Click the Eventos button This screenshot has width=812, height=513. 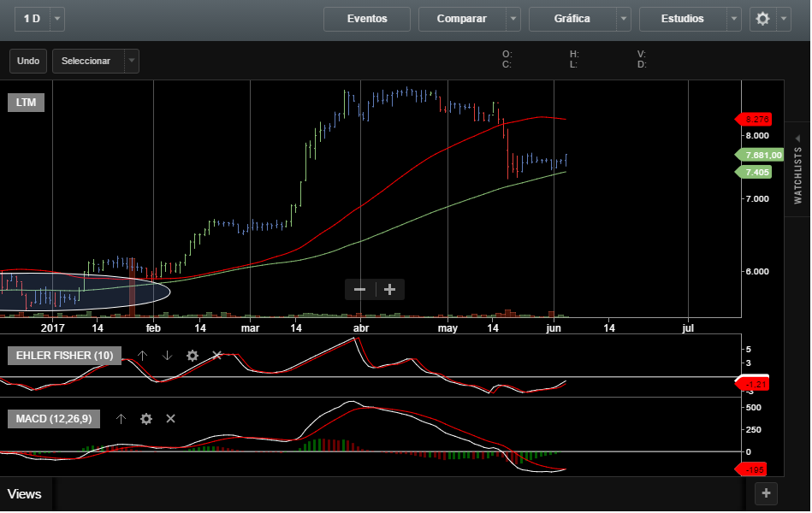pos(367,19)
